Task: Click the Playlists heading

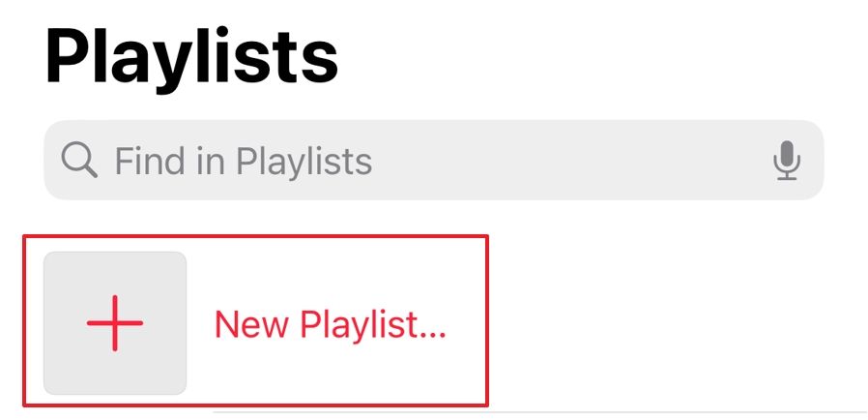Action: click(x=191, y=58)
